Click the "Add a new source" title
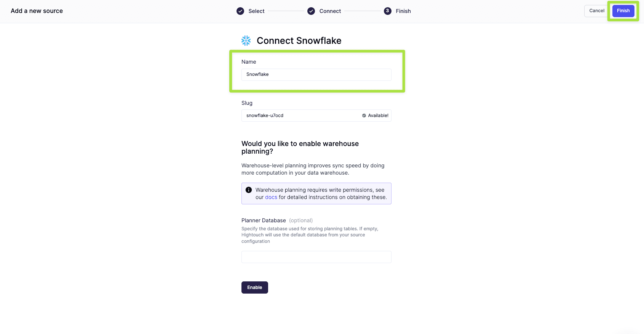Image resolution: width=644 pixels, height=334 pixels. [x=37, y=11]
